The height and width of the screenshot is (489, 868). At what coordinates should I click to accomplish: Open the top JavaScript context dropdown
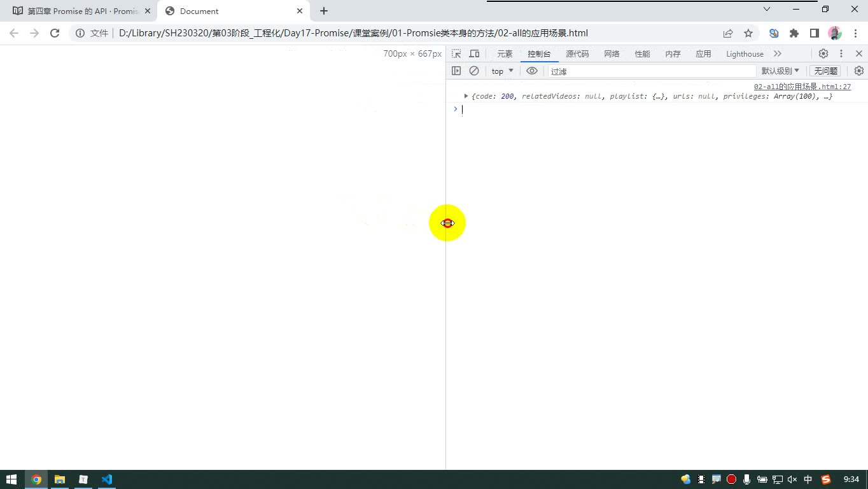pyautogui.click(x=502, y=71)
